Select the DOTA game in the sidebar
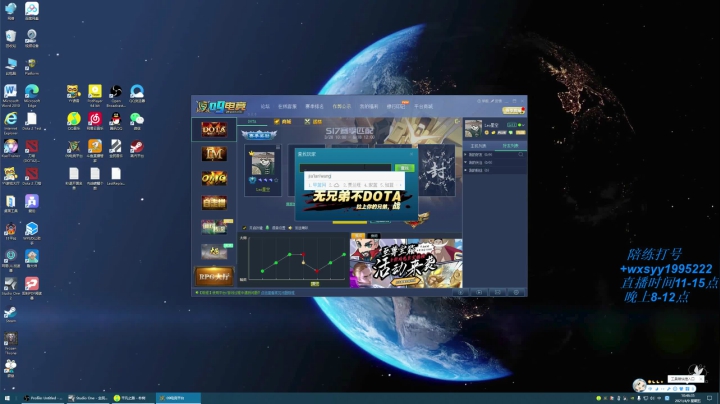This screenshot has width=720, height=404. pos(214,129)
